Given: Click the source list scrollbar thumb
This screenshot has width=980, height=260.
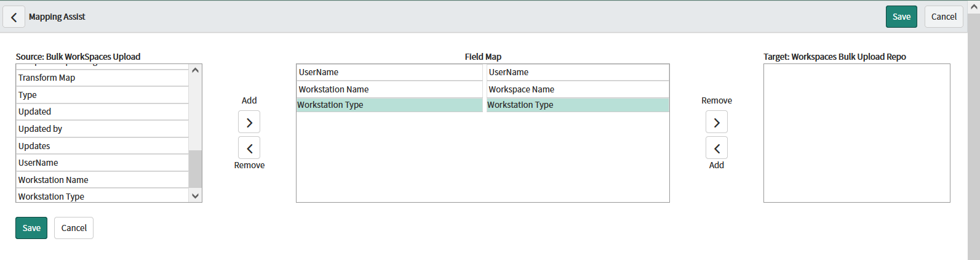Looking at the screenshot, I should [195, 169].
